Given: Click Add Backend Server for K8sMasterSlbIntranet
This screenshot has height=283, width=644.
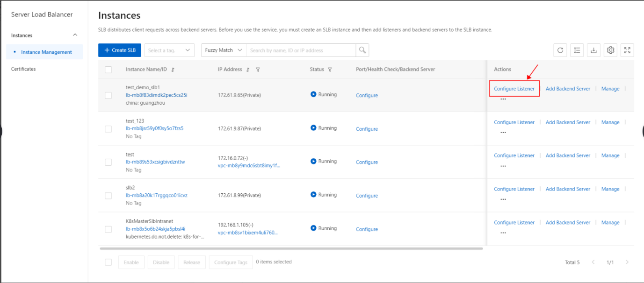Looking at the screenshot, I should (x=568, y=223).
